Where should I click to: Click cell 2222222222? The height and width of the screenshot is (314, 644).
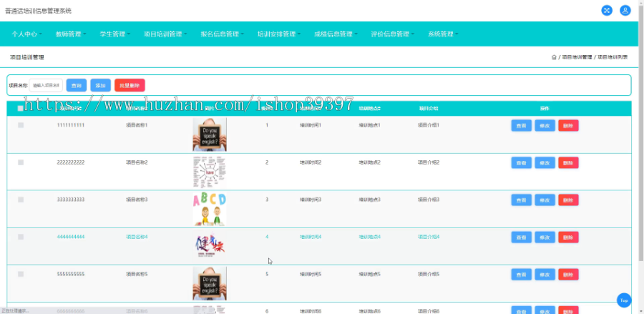(x=71, y=162)
